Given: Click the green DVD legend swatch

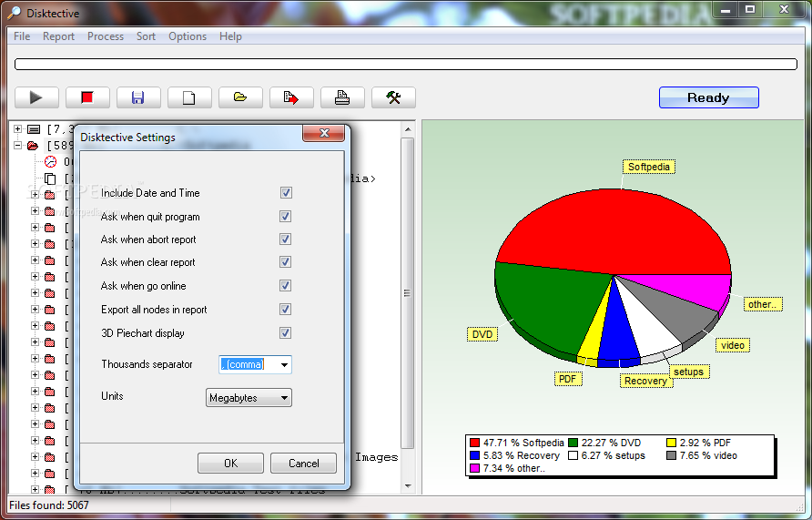Looking at the screenshot, I should tap(573, 443).
